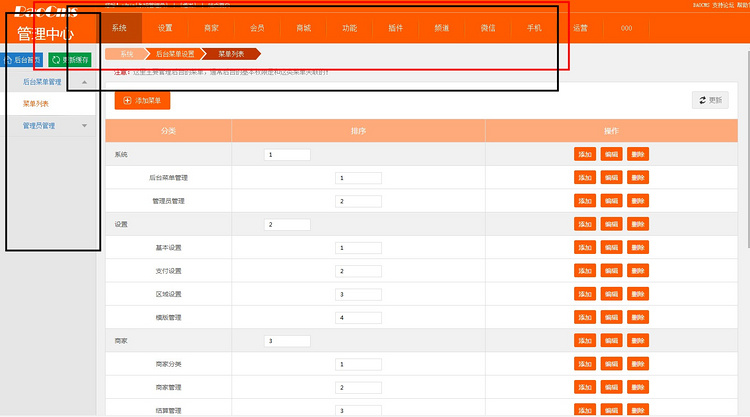Image resolution: width=750 pixels, height=417 pixels.
Task: Click 添加 in the 支付设置 row
Action: [585, 271]
